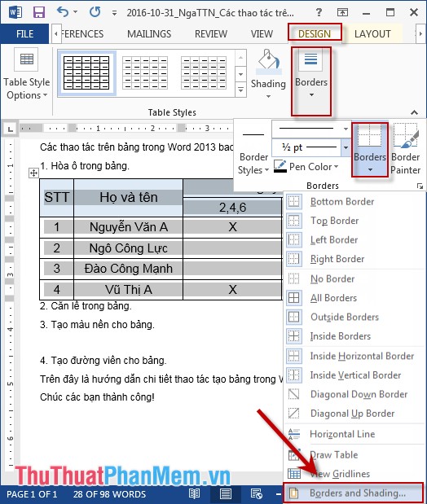Image resolution: width=427 pixels, height=504 pixels.
Task: Undo the last action
Action: [x=63, y=12]
